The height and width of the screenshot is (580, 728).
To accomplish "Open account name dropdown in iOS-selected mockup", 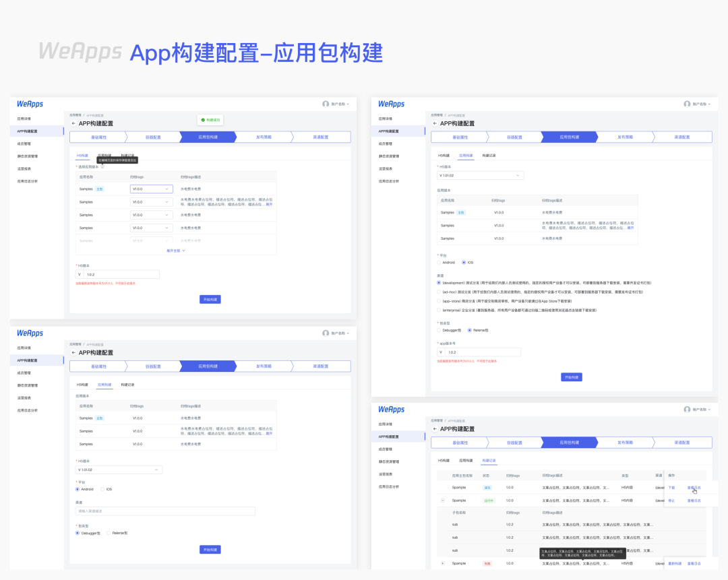I will [701, 104].
